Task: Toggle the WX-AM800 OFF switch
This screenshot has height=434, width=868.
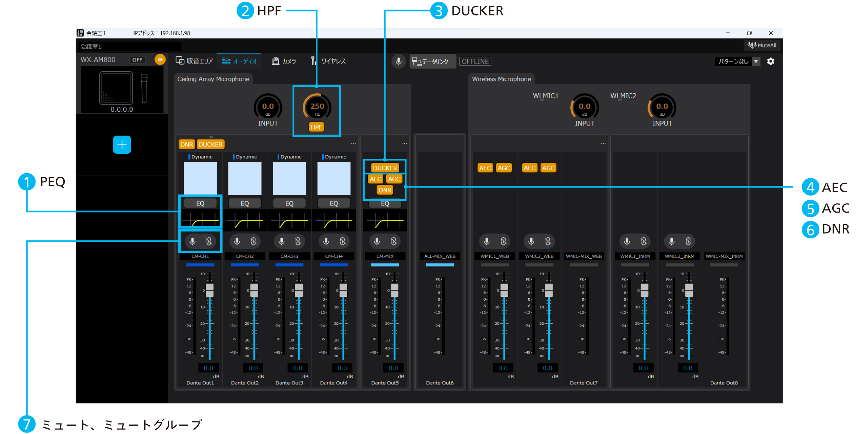Action: click(x=137, y=60)
